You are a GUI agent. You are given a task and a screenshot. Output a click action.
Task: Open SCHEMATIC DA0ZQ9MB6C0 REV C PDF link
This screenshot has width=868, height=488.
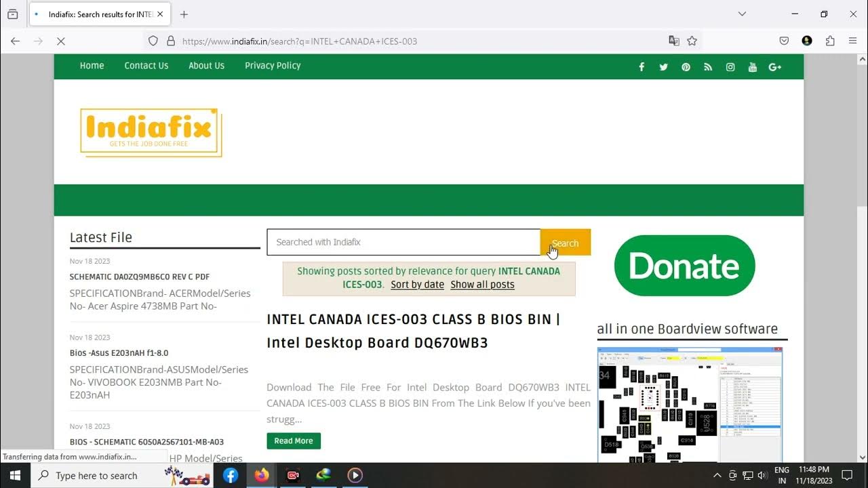[x=139, y=277]
